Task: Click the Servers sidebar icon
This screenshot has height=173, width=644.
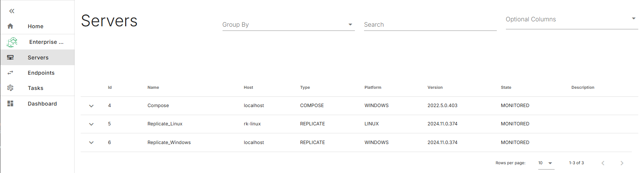Action: [x=10, y=58]
